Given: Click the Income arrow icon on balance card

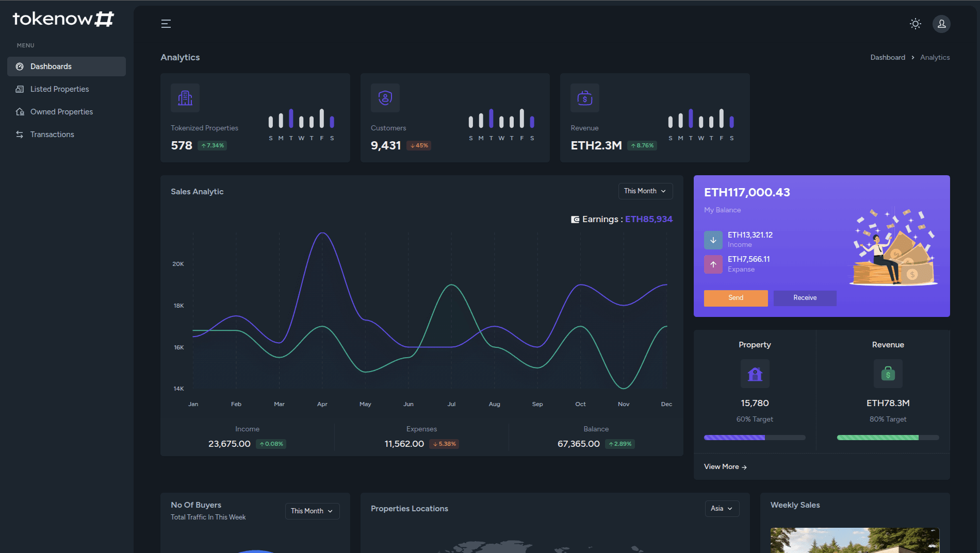Looking at the screenshot, I should tap(713, 240).
